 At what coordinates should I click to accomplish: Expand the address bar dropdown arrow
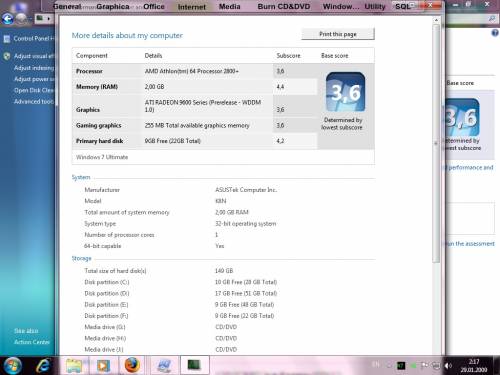[x=49, y=19]
